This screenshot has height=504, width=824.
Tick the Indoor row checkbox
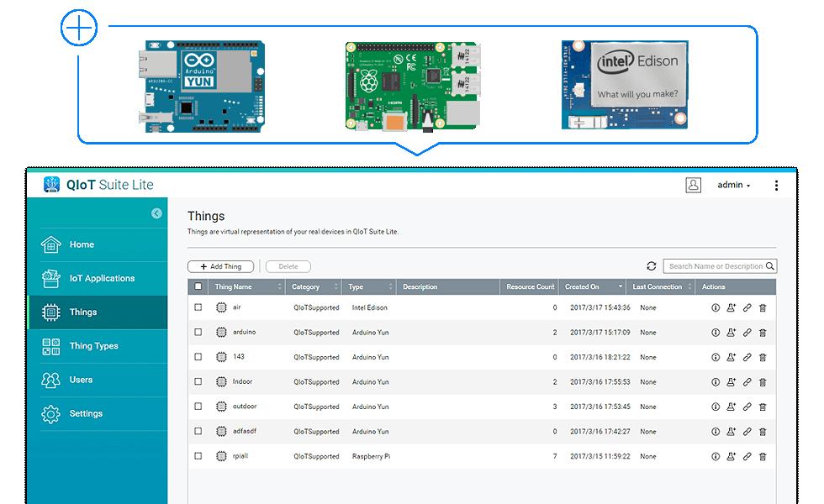click(x=198, y=381)
